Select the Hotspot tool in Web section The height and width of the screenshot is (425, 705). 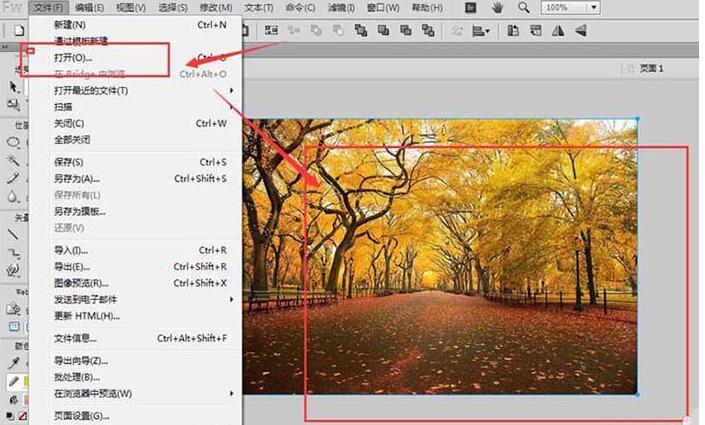coord(13,309)
